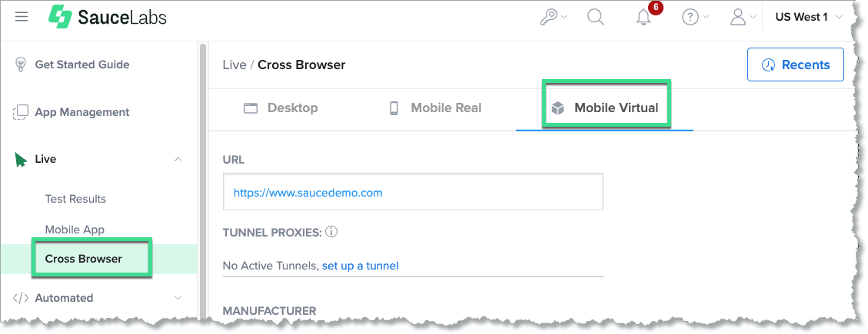
Task: Open the help question mark menu
Action: pyautogui.click(x=694, y=17)
